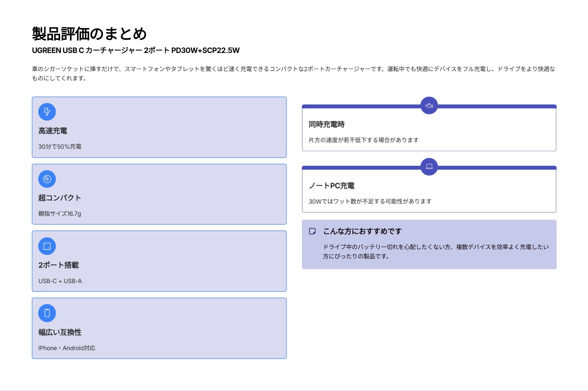Click the 親指サイズ16.7g text

pos(59,213)
